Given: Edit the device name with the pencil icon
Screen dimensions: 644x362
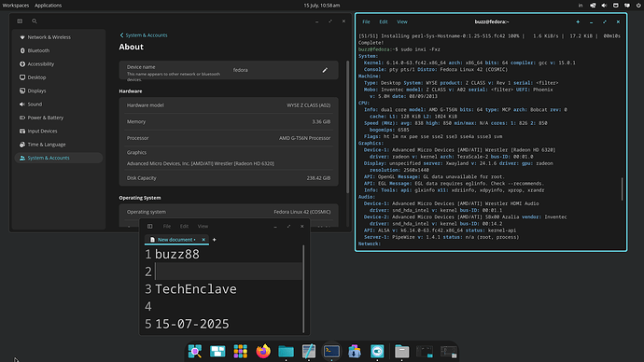Looking at the screenshot, I should pos(325,70).
